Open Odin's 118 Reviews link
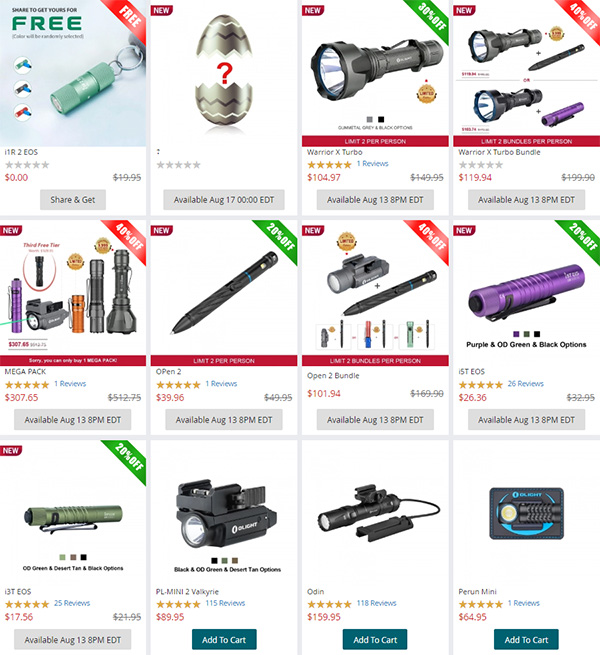 [376, 603]
